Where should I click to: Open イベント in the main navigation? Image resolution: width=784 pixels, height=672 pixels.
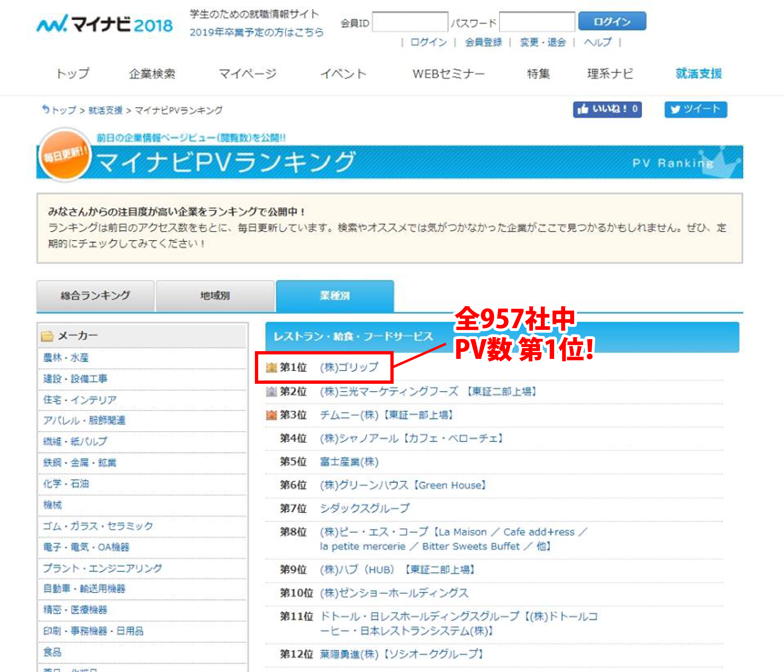343,73
